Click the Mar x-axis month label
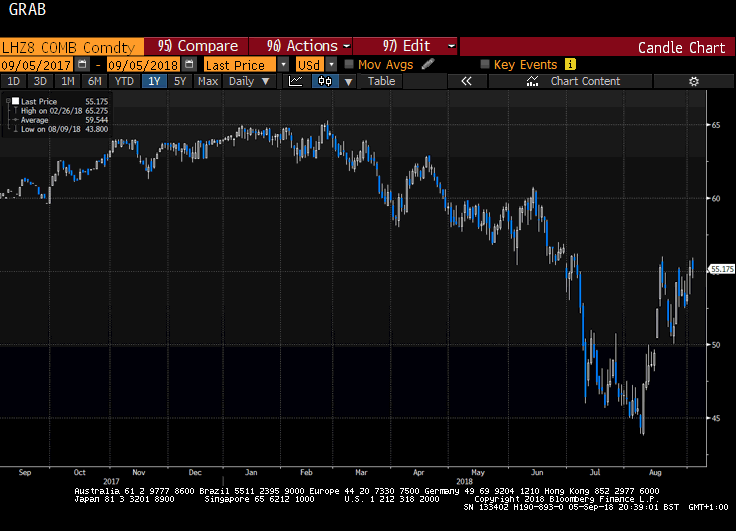Screen dimensions: 736x531 tap(361, 472)
